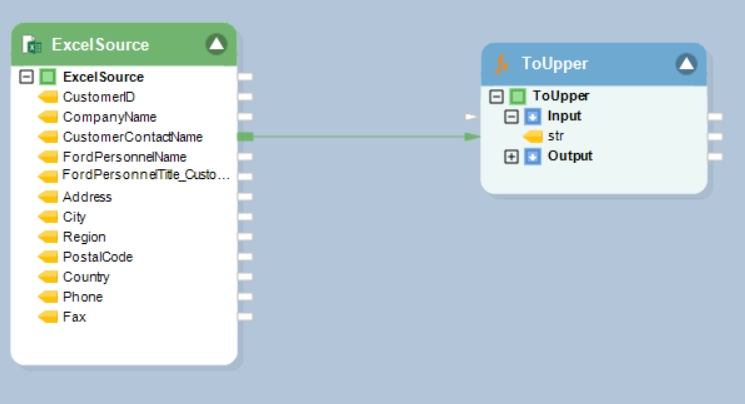745x404 pixels.
Task: Select the PostalCode field label
Action: (x=98, y=257)
